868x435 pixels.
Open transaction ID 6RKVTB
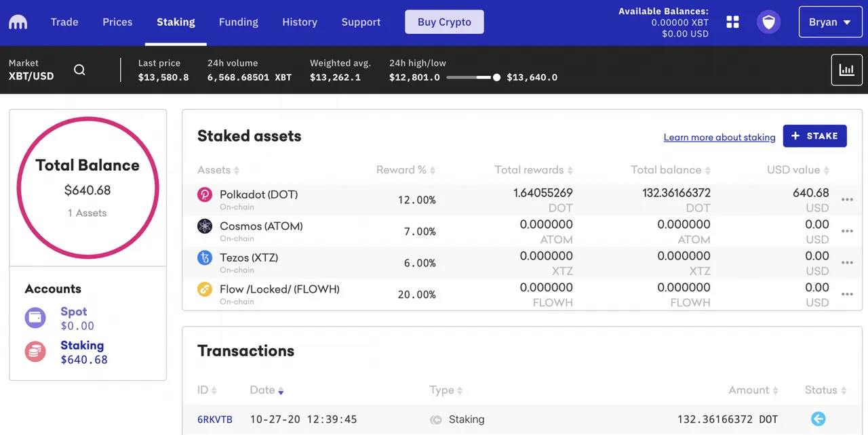click(x=215, y=420)
